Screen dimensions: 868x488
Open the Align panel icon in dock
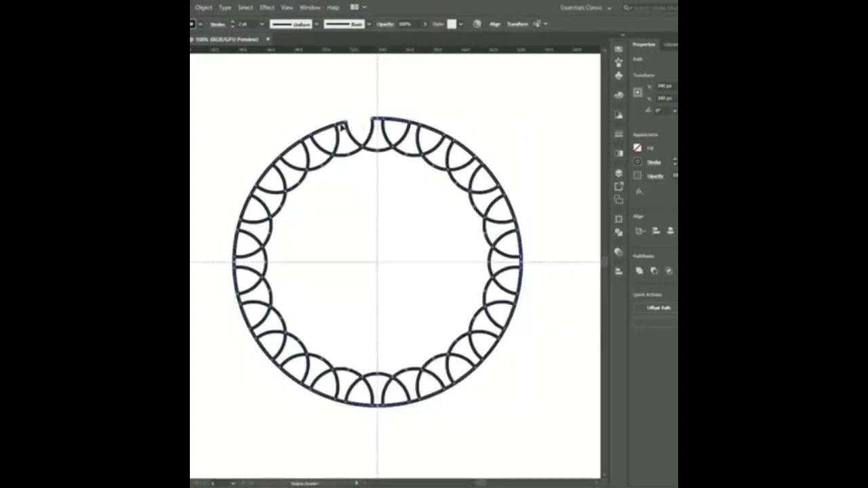[x=618, y=271]
